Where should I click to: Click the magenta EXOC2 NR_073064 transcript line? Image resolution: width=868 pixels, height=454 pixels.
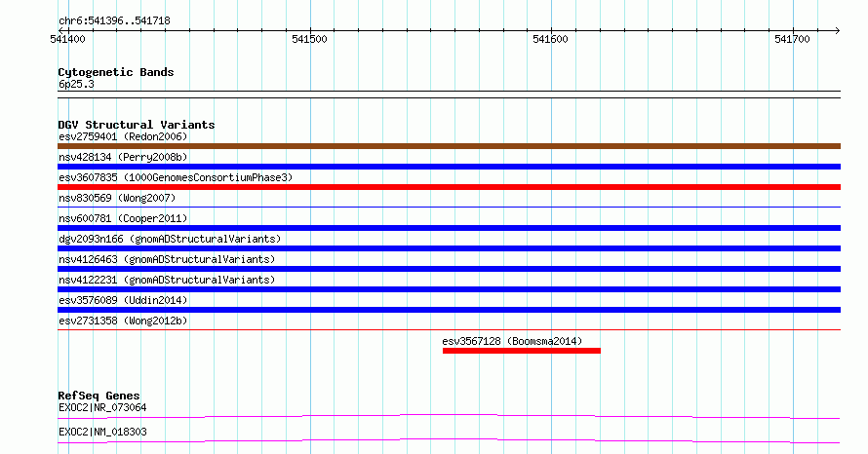[449, 416]
